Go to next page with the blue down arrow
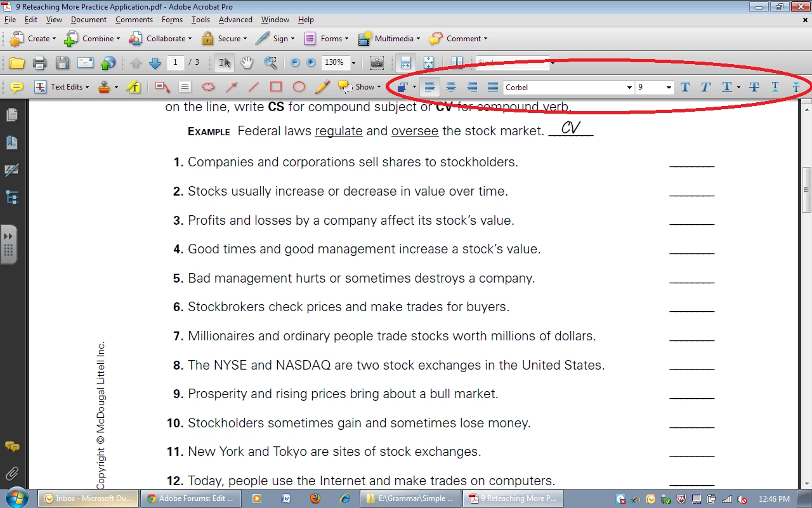 click(x=155, y=63)
